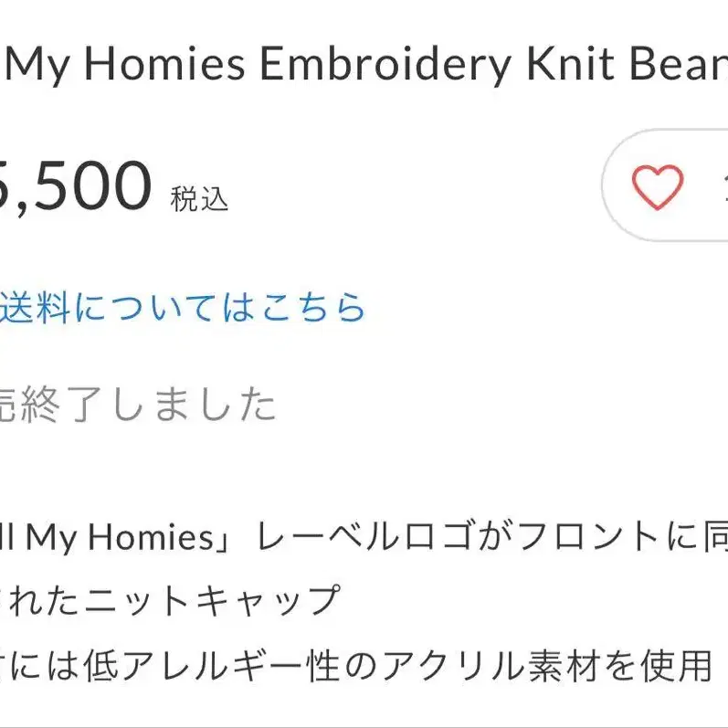The width and height of the screenshot is (728, 728).
Task: Click the red heart favorite icon
Action: pyautogui.click(x=657, y=187)
